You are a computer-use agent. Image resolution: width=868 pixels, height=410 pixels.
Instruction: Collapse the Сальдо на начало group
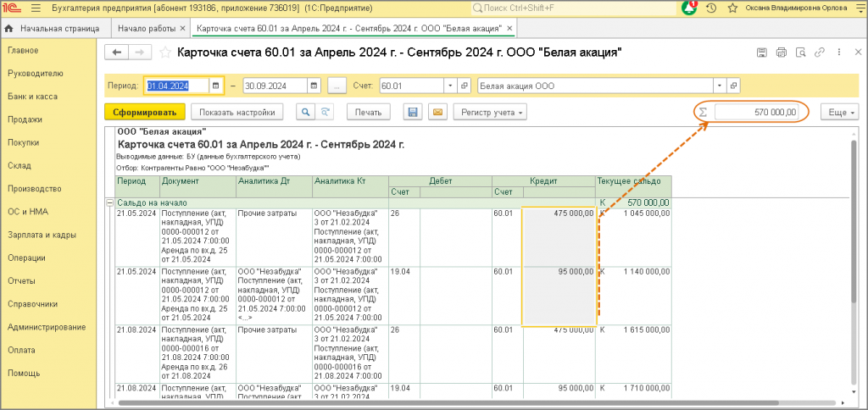coord(109,203)
